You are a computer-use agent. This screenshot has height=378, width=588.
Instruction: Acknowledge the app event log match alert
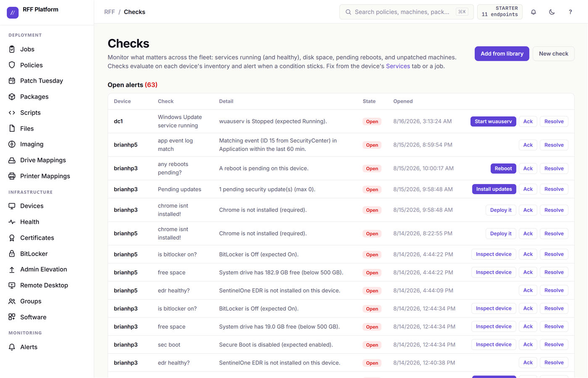click(x=528, y=145)
